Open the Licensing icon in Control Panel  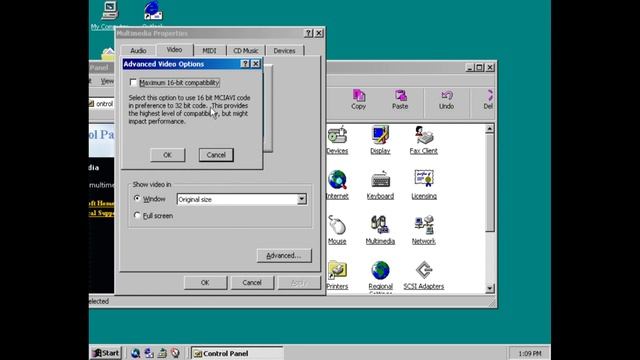[x=424, y=185]
